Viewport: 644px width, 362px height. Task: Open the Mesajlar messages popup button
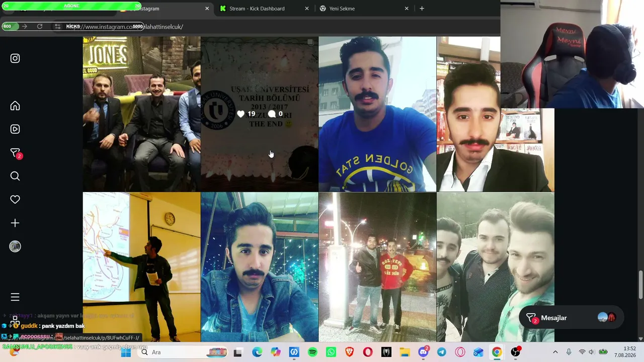(571, 318)
